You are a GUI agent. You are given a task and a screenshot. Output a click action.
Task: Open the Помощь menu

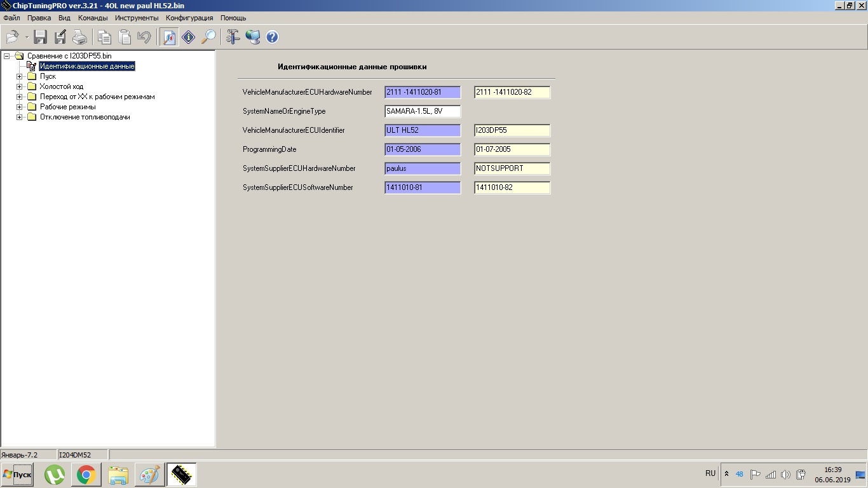tap(233, 18)
